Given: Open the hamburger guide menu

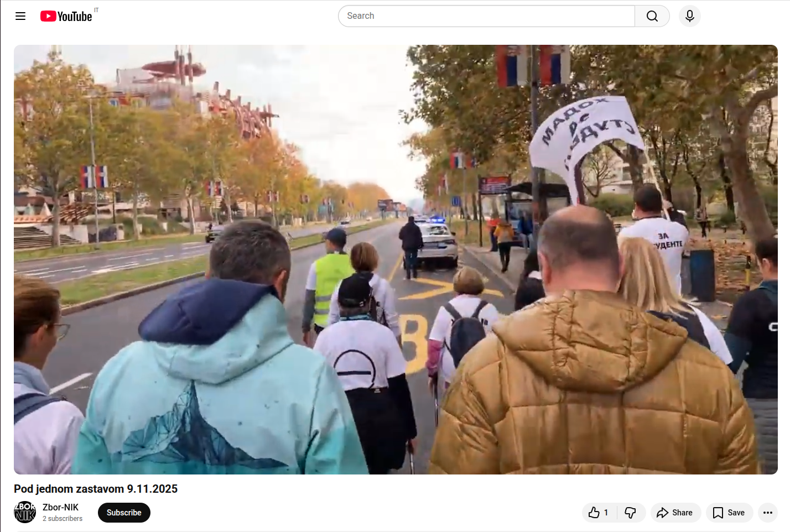Looking at the screenshot, I should (x=20, y=16).
